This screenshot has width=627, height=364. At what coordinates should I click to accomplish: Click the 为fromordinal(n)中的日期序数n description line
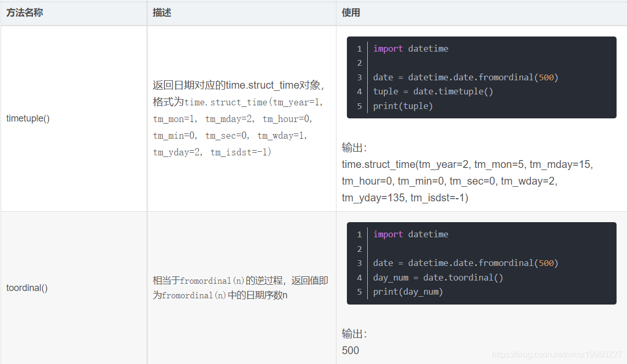pyautogui.click(x=221, y=295)
